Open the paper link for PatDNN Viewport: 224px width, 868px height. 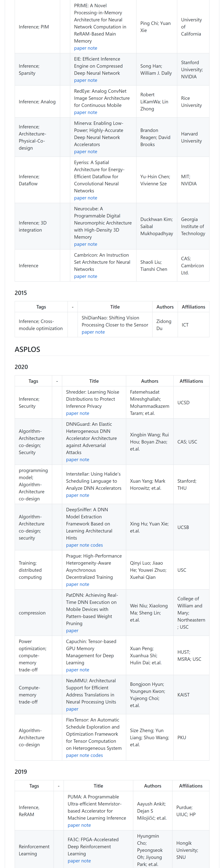pyautogui.click(x=72, y=631)
